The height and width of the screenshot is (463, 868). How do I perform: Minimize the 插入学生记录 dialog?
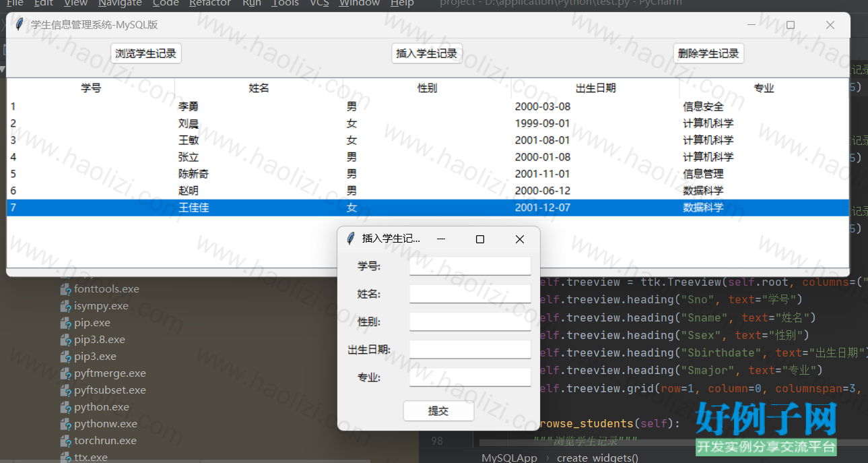441,239
